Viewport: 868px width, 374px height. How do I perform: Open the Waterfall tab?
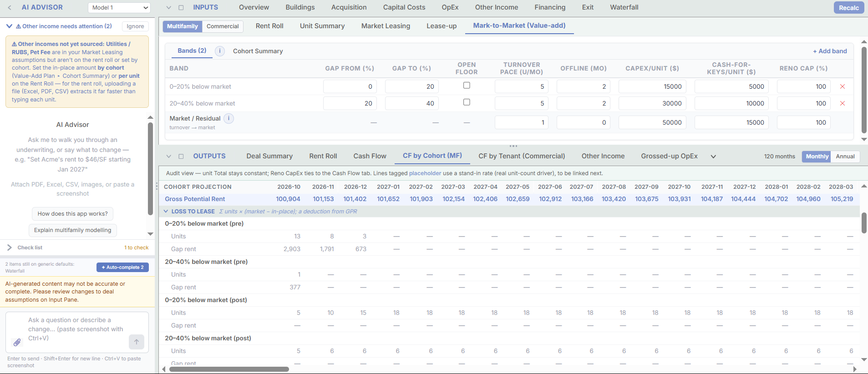pyautogui.click(x=624, y=7)
